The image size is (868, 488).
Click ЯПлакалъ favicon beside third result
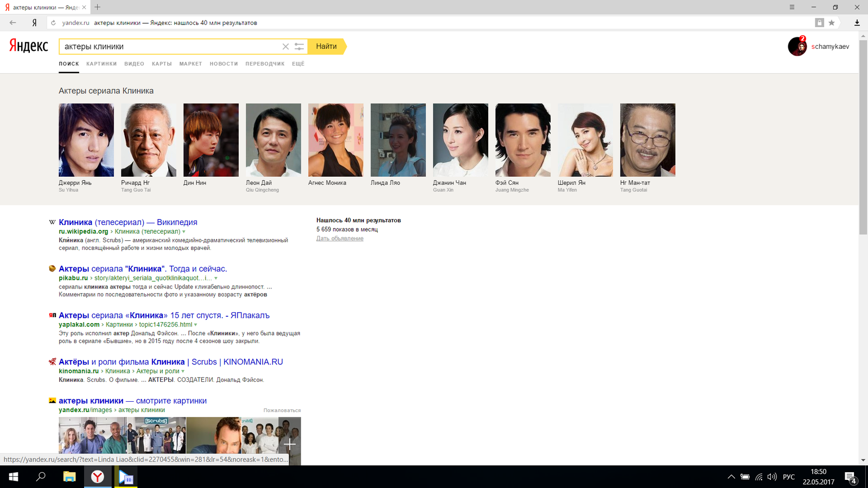[52, 315]
